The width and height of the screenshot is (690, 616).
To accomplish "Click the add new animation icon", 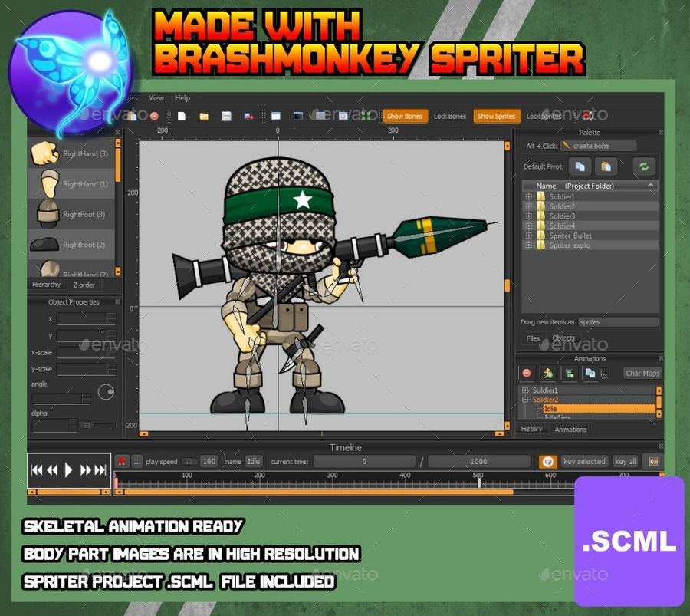I will 548,374.
